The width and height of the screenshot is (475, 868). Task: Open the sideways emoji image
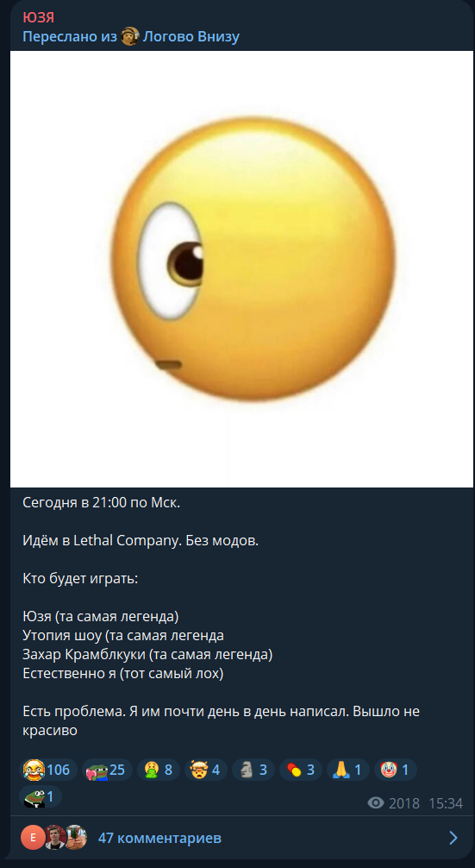[241, 269]
